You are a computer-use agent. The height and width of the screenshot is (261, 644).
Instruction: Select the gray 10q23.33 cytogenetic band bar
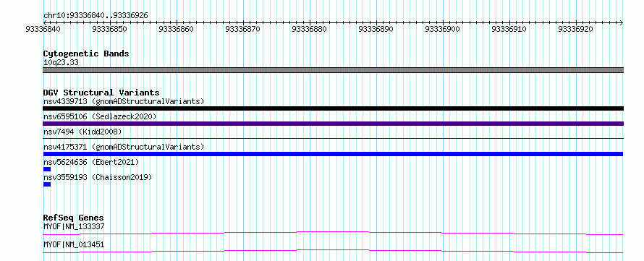coord(333,70)
